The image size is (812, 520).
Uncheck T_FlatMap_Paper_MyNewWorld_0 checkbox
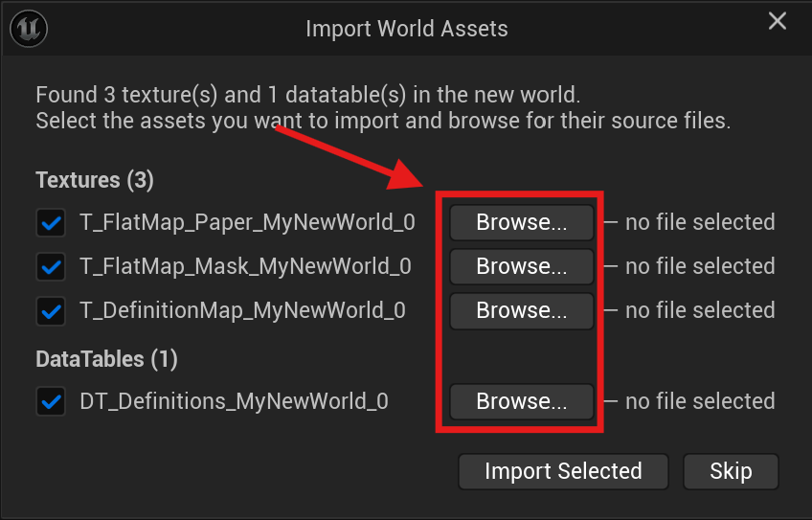[x=51, y=223]
